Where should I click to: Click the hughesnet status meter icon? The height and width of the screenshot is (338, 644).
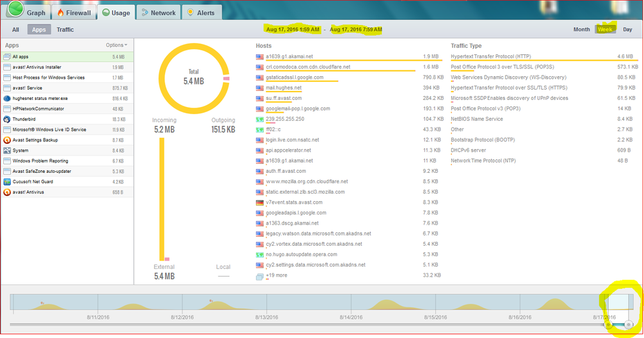[x=6, y=99]
